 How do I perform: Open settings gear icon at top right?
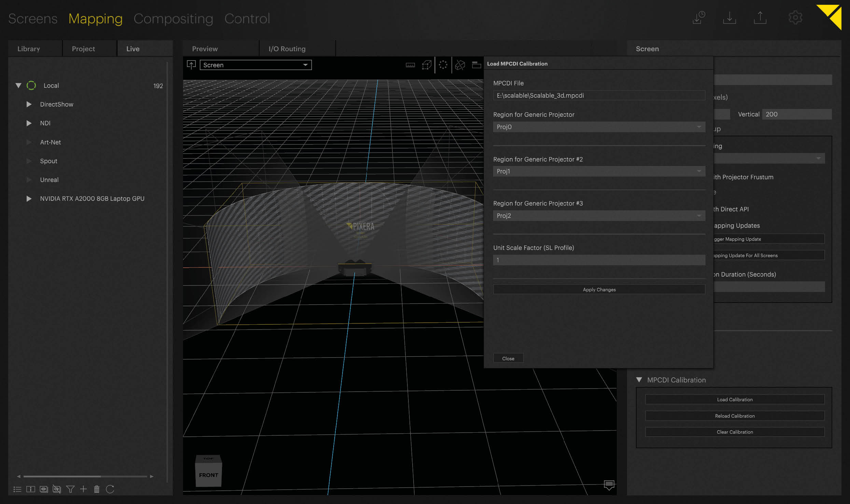(795, 17)
